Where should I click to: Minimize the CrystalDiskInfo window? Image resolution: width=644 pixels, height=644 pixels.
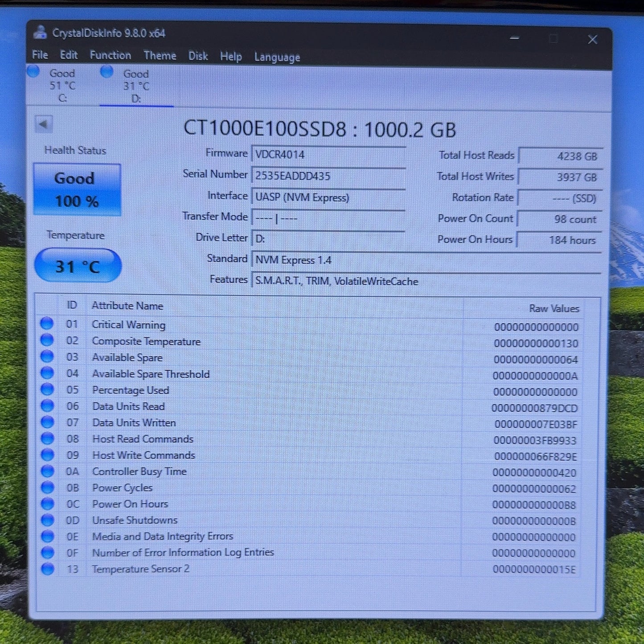click(515, 38)
